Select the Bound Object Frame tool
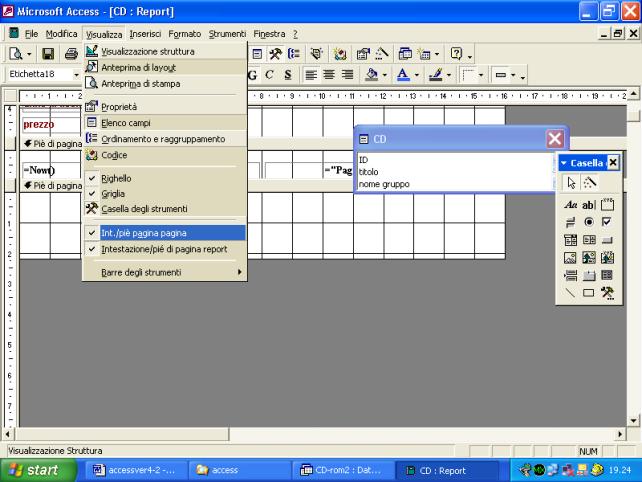 607,258
